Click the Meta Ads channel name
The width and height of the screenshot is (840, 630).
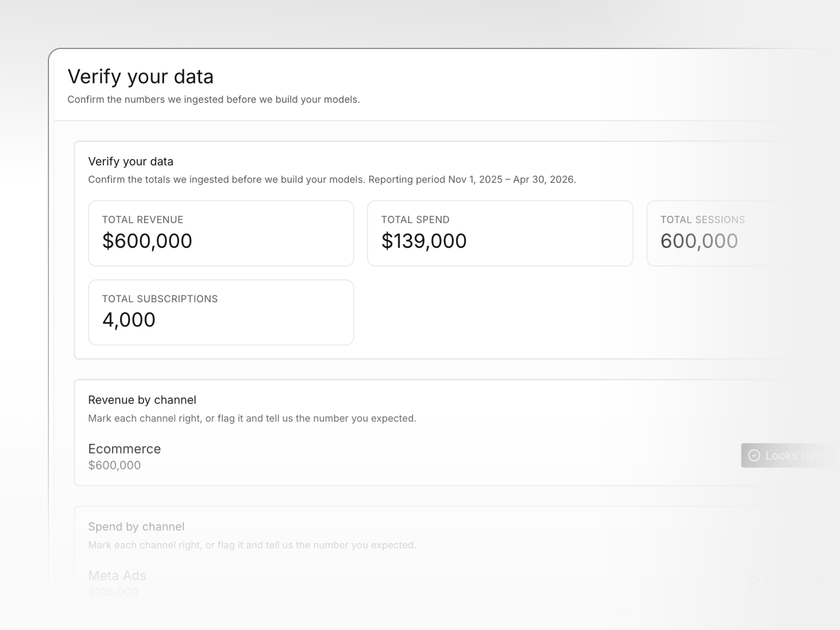117,576
